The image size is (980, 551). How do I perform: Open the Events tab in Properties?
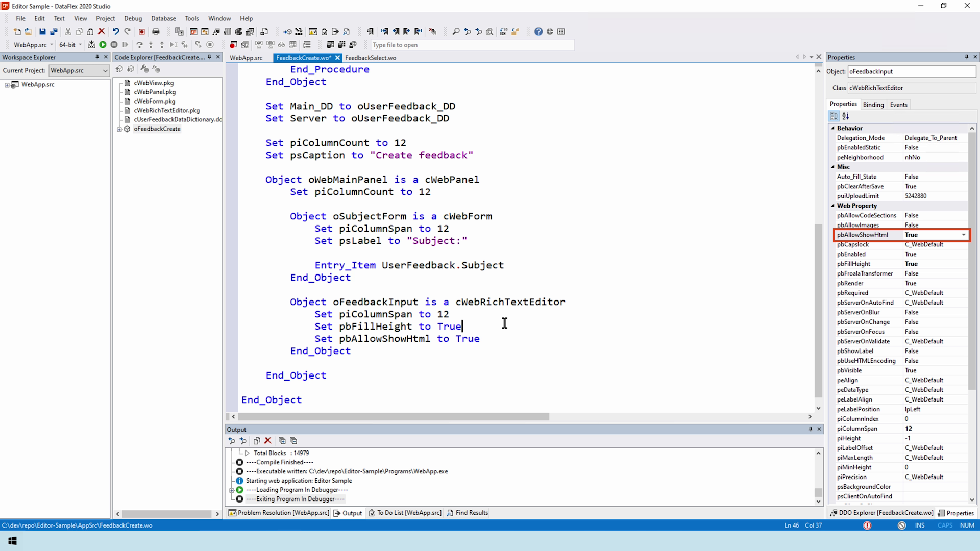898,105
